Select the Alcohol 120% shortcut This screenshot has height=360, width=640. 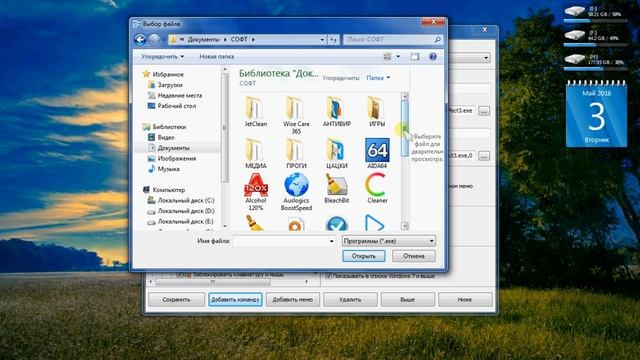pyautogui.click(x=256, y=192)
